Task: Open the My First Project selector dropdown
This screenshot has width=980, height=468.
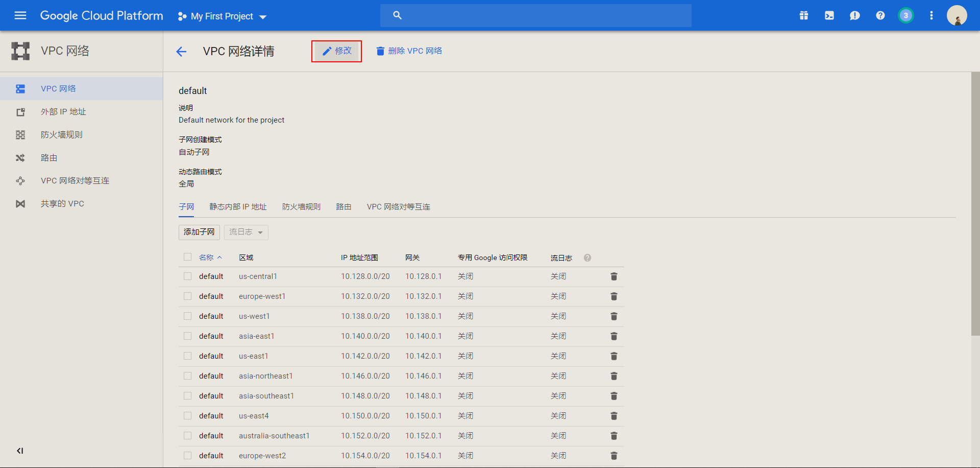Action: point(222,16)
